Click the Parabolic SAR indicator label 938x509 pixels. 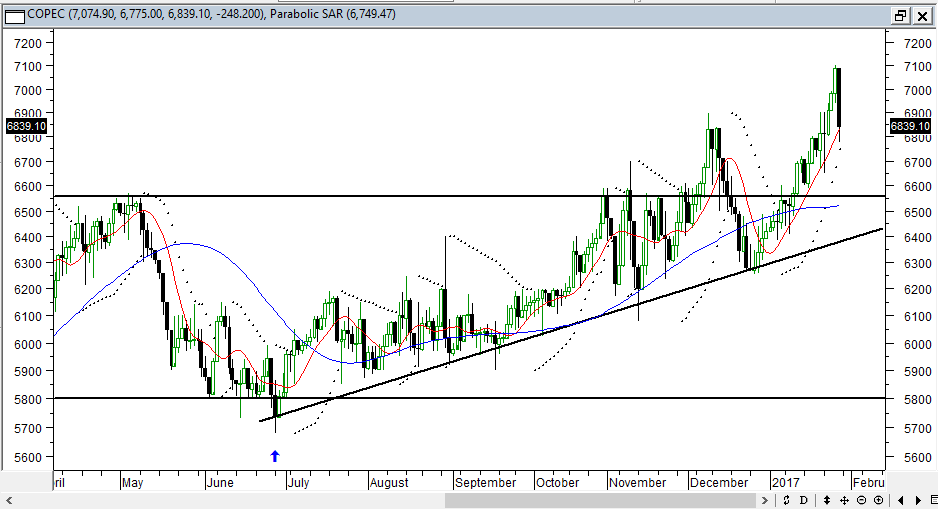click(x=333, y=14)
